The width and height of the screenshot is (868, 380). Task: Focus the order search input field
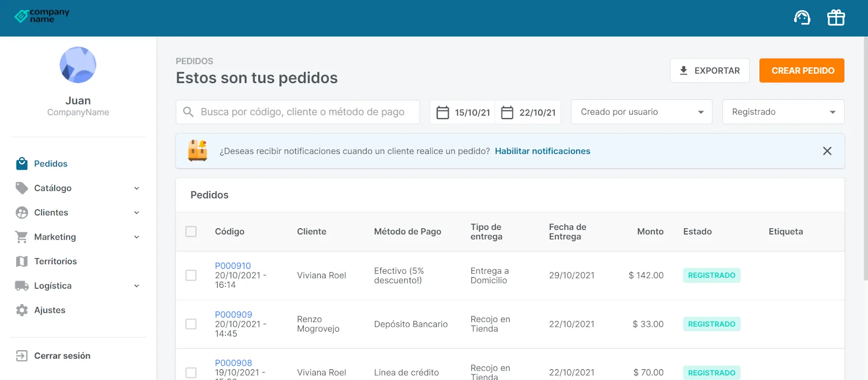click(298, 112)
